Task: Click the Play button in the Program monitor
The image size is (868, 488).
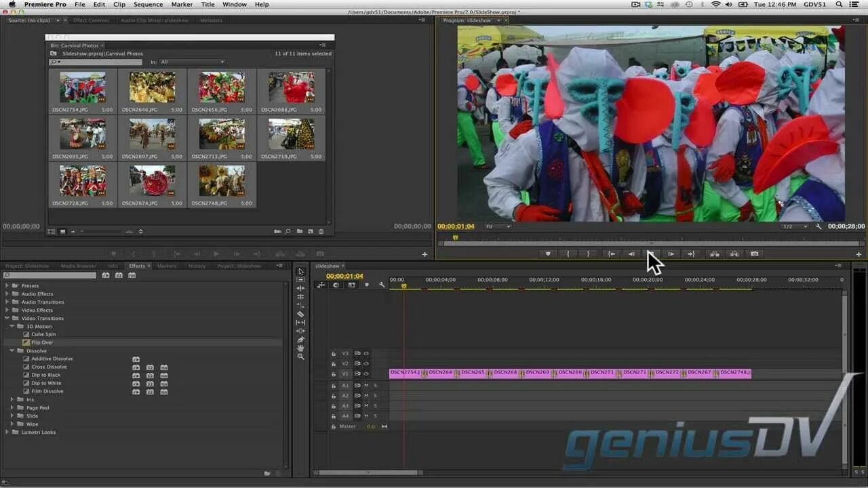Action: pos(650,253)
